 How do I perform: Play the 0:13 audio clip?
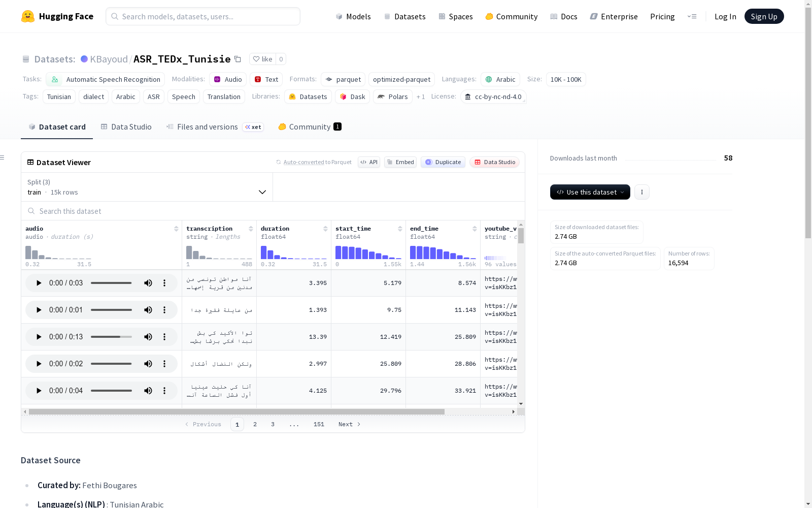click(39, 337)
